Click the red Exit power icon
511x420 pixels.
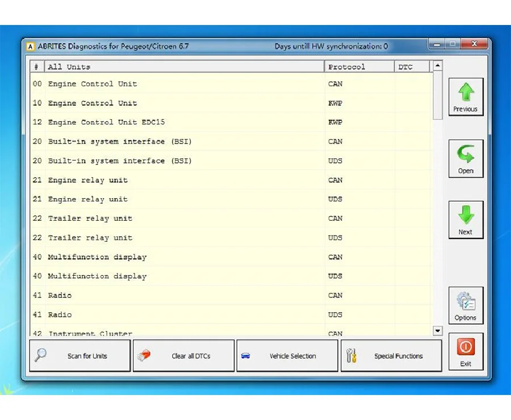pyautogui.click(x=466, y=347)
